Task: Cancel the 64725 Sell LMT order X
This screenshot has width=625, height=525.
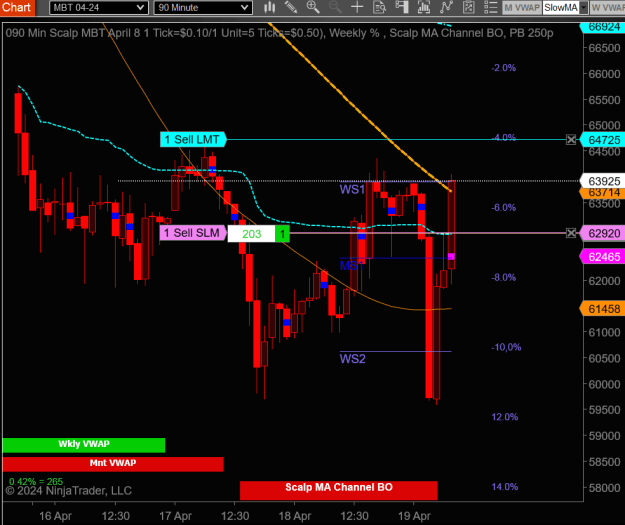Action: pos(571,140)
